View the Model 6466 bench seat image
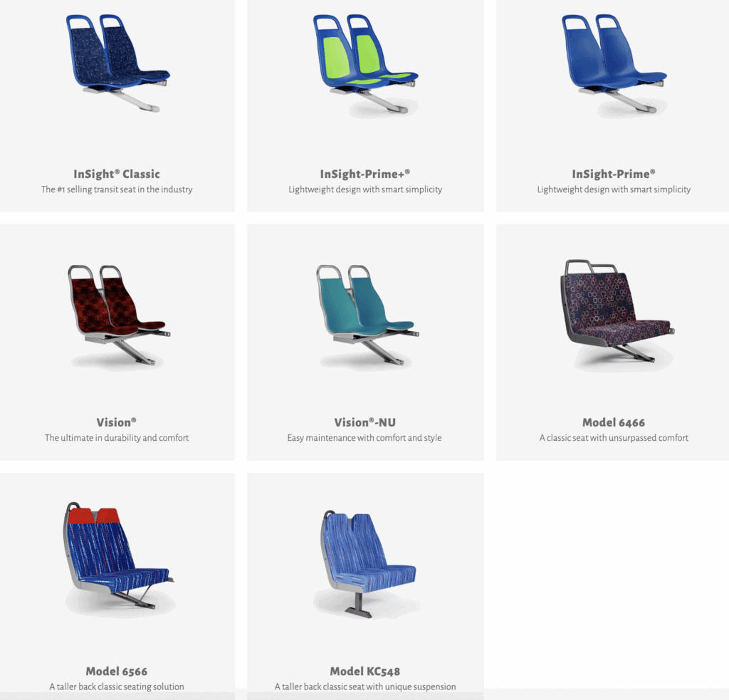Viewport: 729px width, 700px height. (617, 314)
